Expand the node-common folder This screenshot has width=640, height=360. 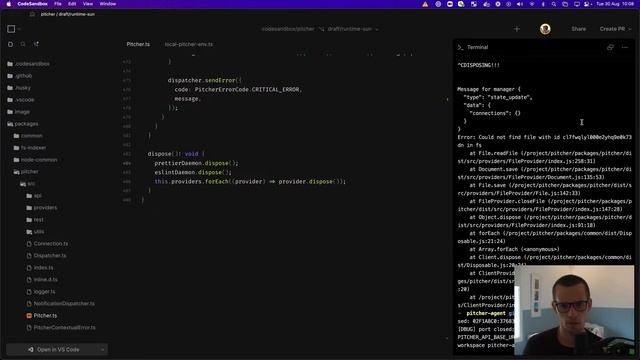click(x=35, y=160)
